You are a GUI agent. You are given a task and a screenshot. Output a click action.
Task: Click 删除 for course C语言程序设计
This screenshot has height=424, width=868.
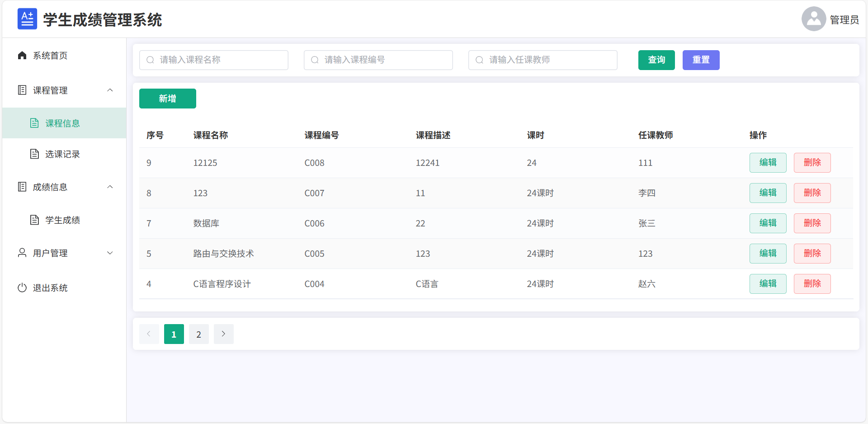pyautogui.click(x=812, y=283)
